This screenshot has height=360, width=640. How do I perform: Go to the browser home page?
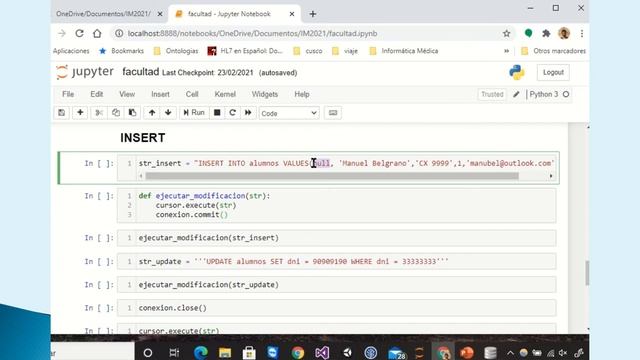click(97, 33)
